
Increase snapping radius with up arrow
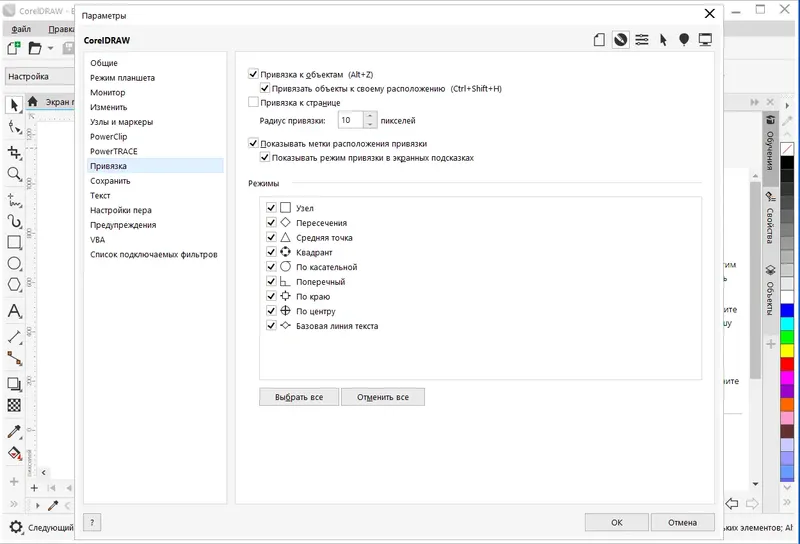[370, 116]
